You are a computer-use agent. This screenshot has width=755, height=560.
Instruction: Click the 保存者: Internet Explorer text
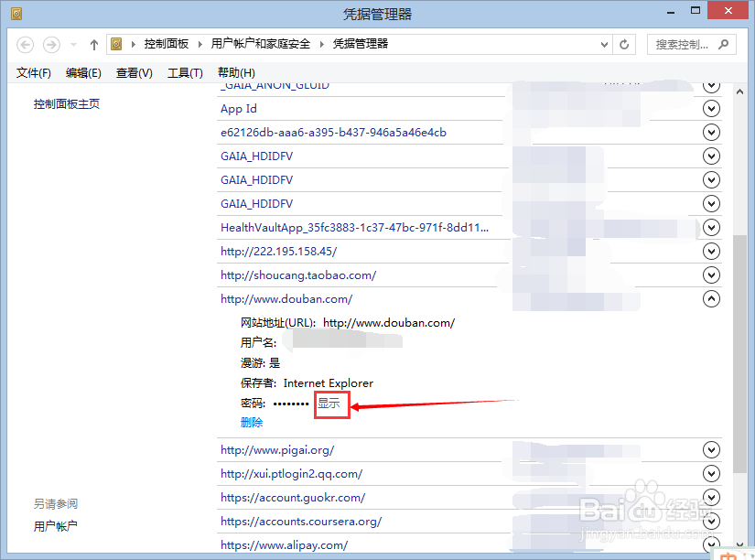(x=307, y=382)
